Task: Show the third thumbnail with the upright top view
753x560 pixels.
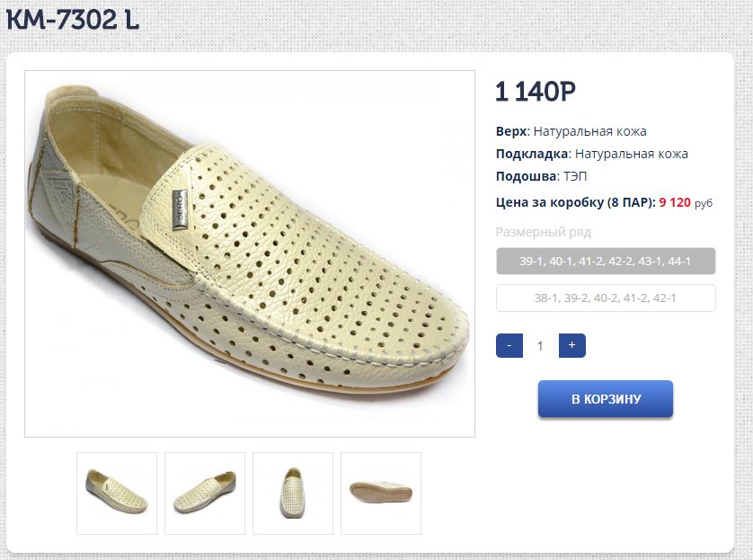Action: point(293,493)
